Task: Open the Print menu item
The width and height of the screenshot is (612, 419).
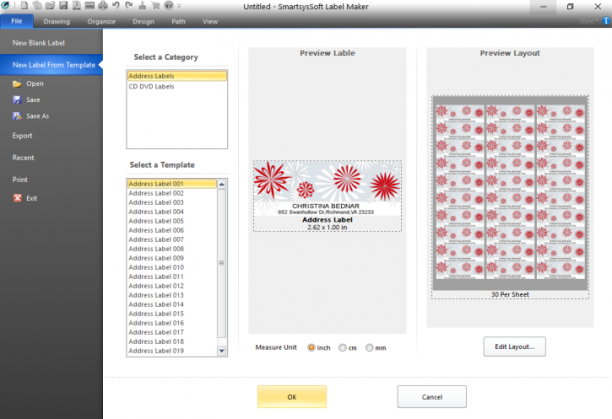Action: point(20,179)
